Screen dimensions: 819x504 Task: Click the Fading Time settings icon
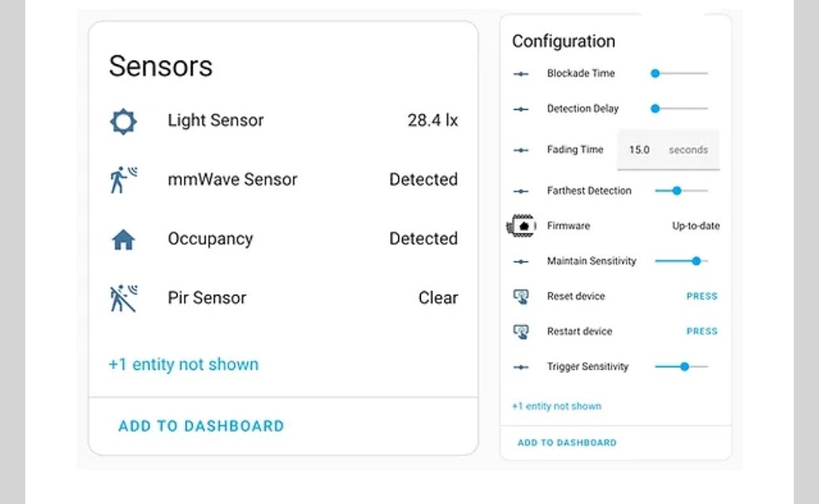[x=521, y=150]
